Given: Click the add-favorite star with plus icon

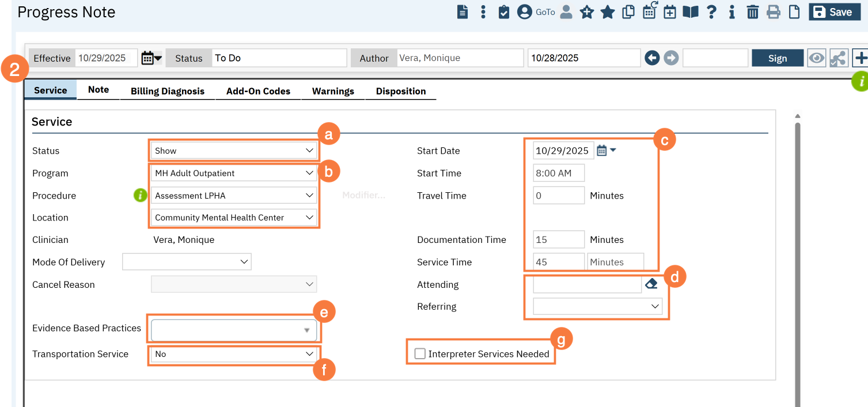Looking at the screenshot, I should pyautogui.click(x=586, y=12).
